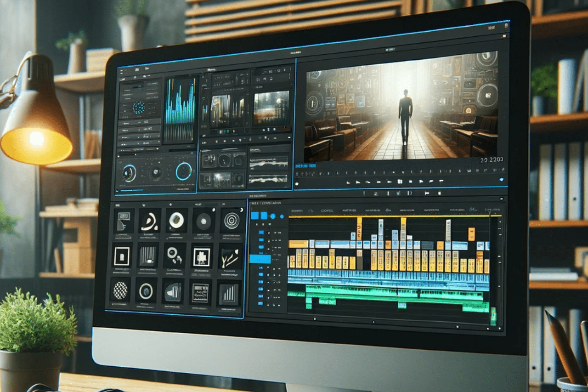
Task: Toggle the second blue square timeline button
Action: [264, 216]
